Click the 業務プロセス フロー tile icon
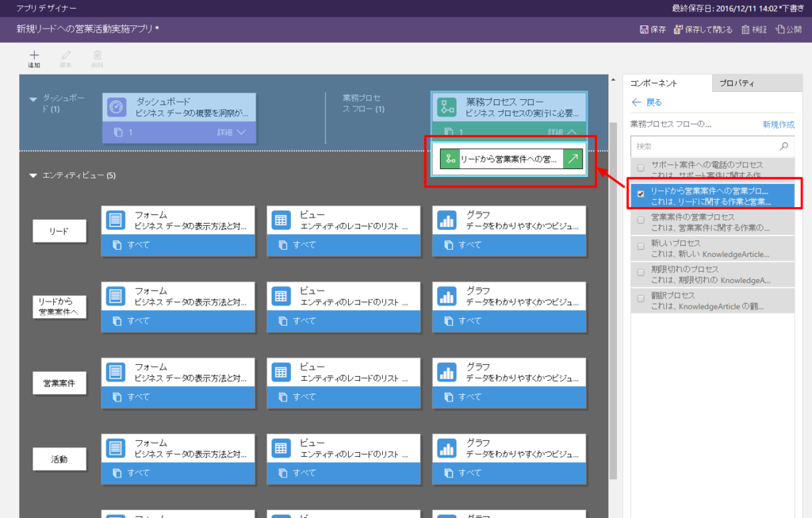The height and width of the screenshot is (518, 812). [447, 107]
